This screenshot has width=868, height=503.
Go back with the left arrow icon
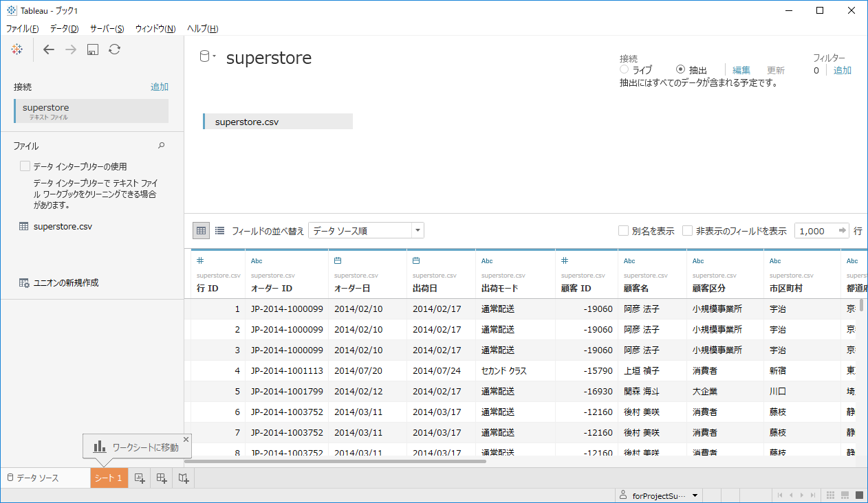click(x=48, y=49)
